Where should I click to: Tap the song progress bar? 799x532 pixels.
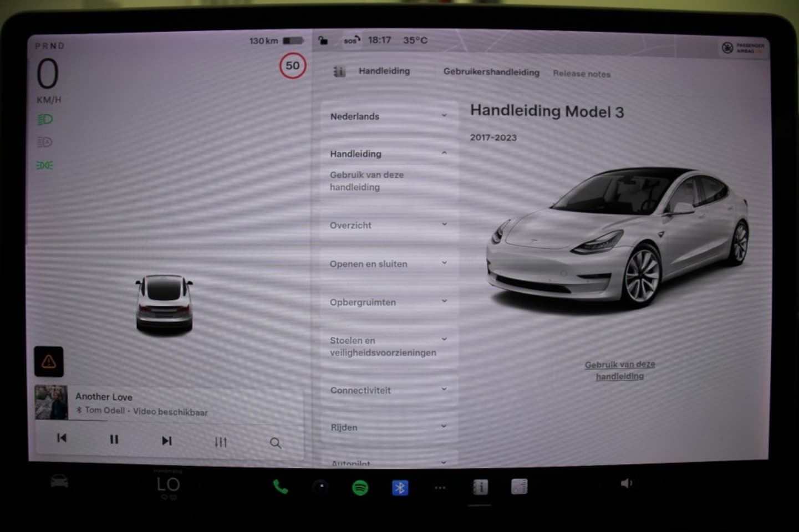tap(169, 421)
